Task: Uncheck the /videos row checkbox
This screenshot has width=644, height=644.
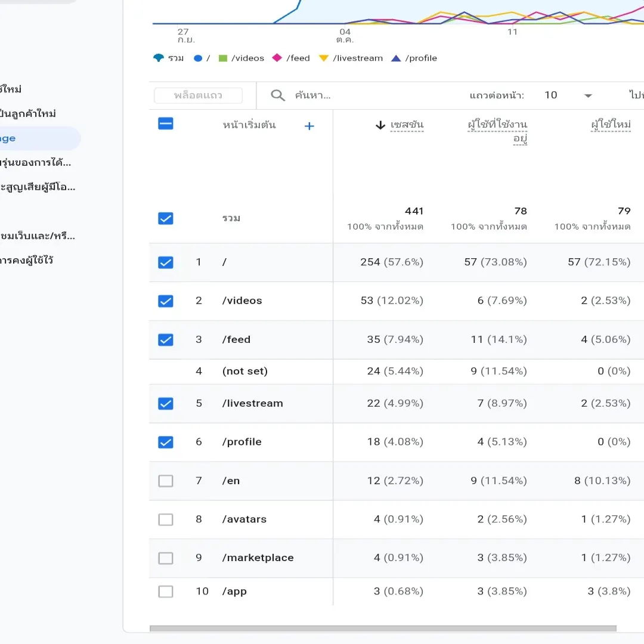Action: [166, 301]
